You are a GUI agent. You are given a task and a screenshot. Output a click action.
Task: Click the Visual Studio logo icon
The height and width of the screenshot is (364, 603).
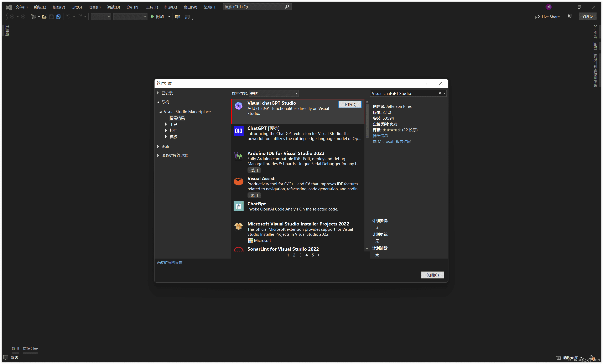(x=9, y=7)
